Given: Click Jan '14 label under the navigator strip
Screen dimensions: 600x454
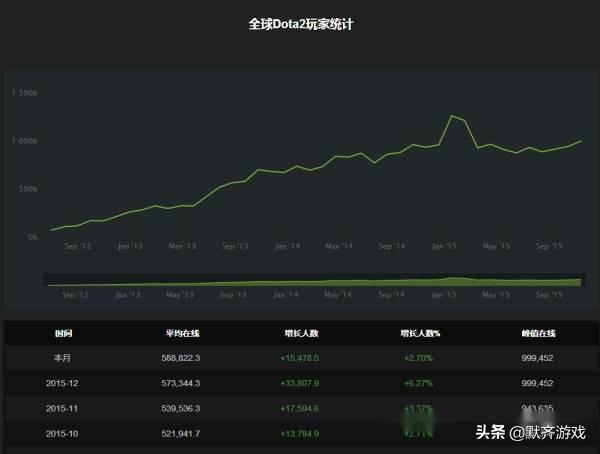Looking at the screenshot, I should [x=285, y=295].
